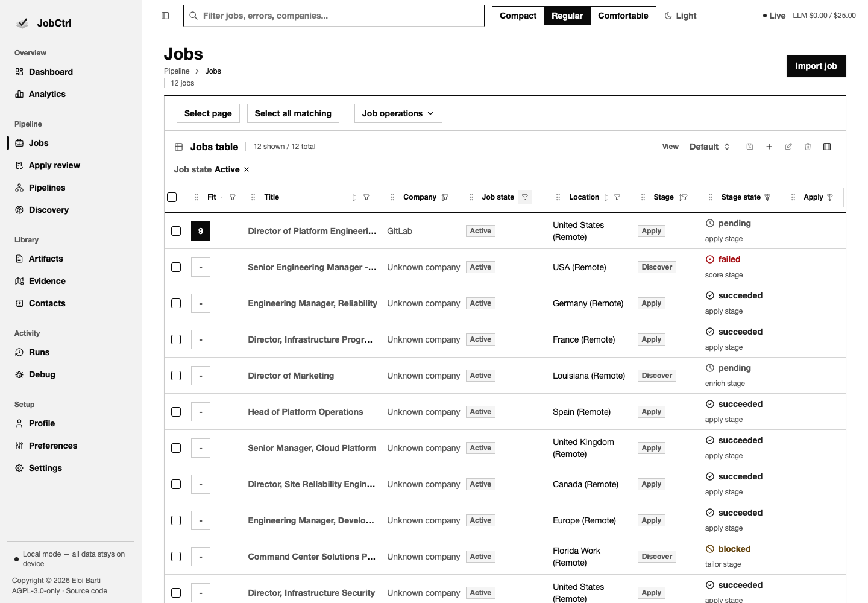This screenshot has width=868, height=603.
Task: Open Settings in the sidebar
Action: pyautogui.click(x=71, y=468)
